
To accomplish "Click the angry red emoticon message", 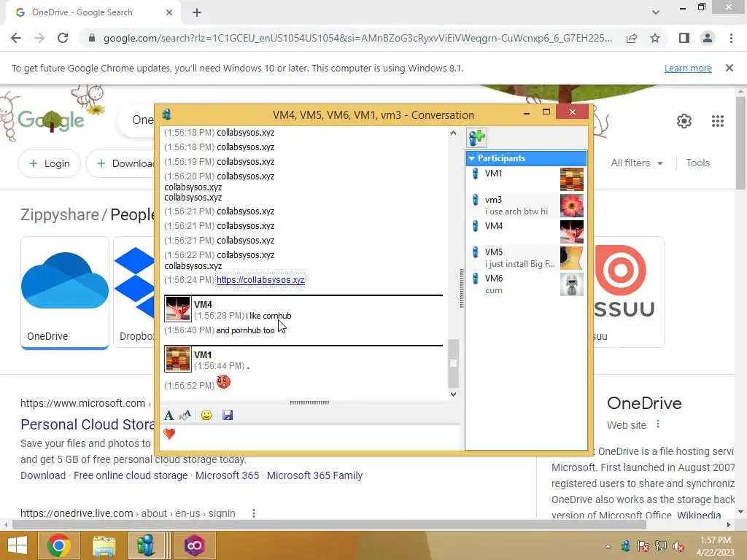I will click(223, 382).
